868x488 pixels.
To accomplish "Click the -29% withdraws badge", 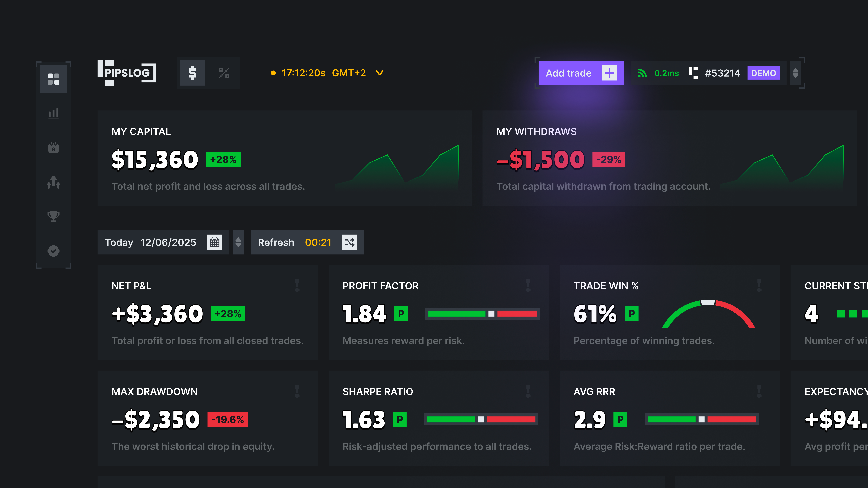I will tap(609, 159).
